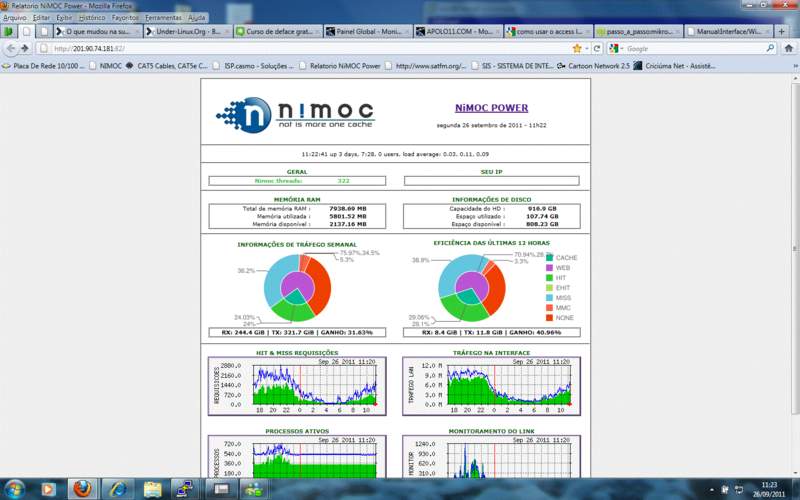Screen dimensions: 800x500
Task: Switch to the 'Curso de deface grat...' tab
Action: tap(278, 32)
